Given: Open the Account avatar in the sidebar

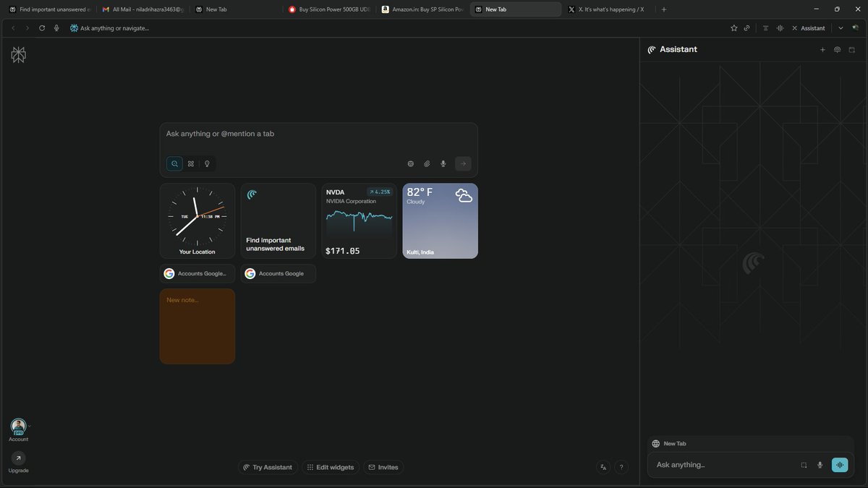Looking at the screenshot, I should [x=18, y=427].
